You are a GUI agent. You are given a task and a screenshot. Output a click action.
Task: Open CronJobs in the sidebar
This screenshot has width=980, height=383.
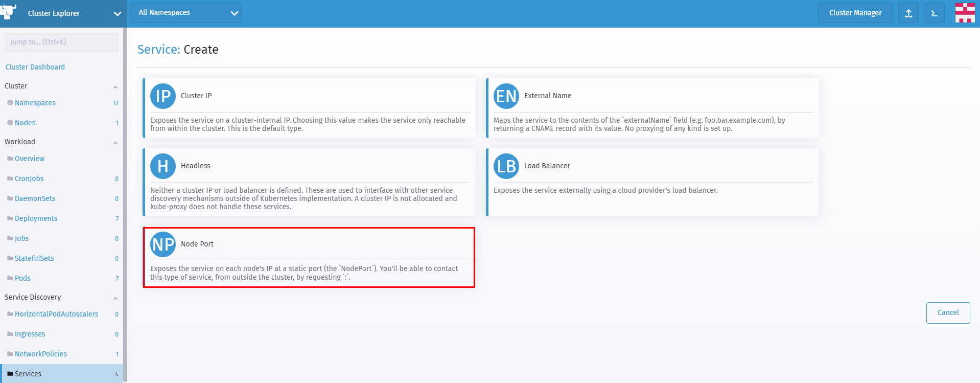[29, 178]
